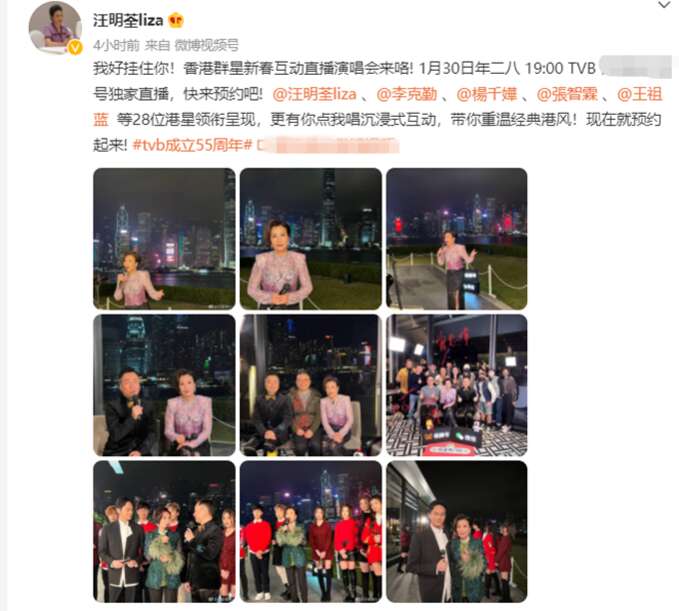Click the @李克勤 mention

407,94
